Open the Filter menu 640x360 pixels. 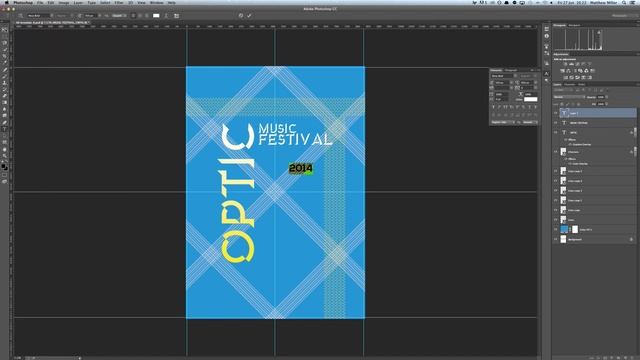[x=119, y=2]
